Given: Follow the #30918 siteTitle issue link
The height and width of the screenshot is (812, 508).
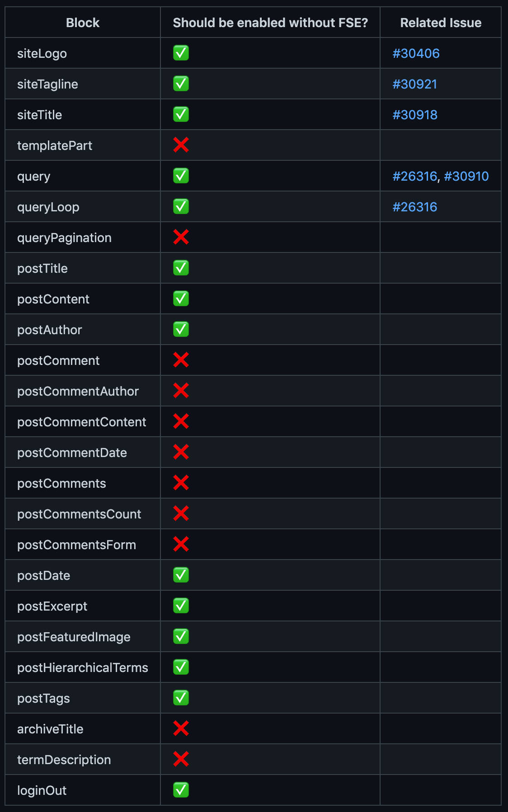Looking at the screenshot, I should pyautogui.click(x=414, y=115).
